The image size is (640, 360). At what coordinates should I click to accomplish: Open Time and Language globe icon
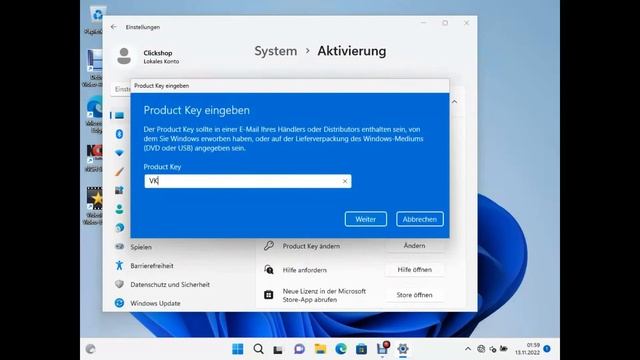click(x=119, y=228)
